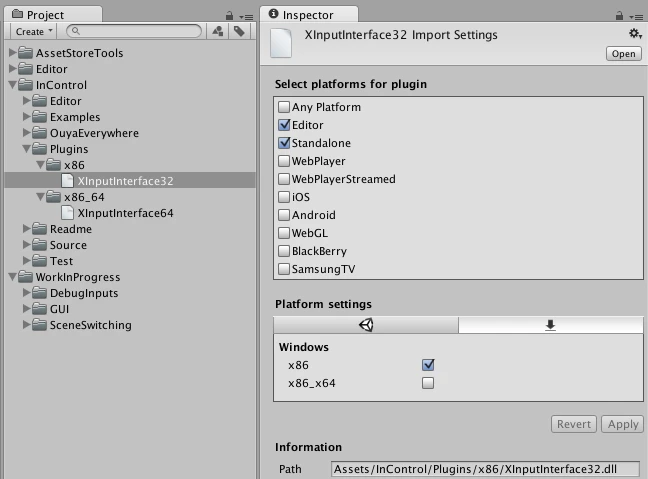
Task: Select the Source folder row
Action: [x=130, y=245]
